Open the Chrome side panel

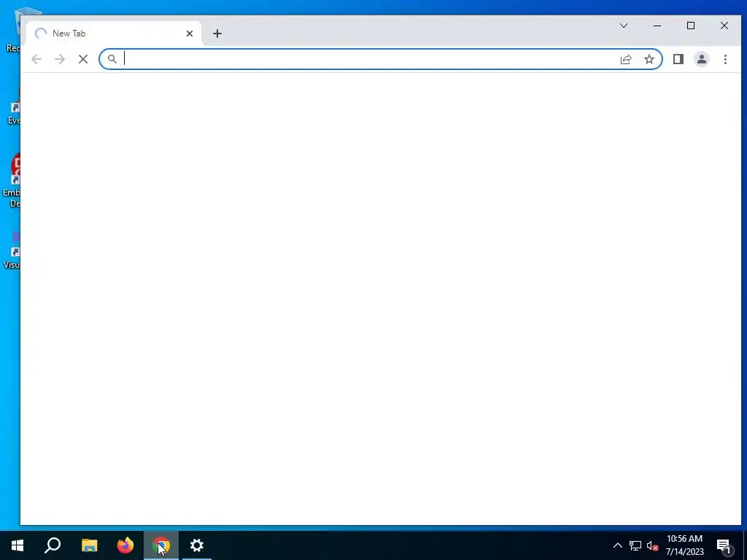coord(678,59)
